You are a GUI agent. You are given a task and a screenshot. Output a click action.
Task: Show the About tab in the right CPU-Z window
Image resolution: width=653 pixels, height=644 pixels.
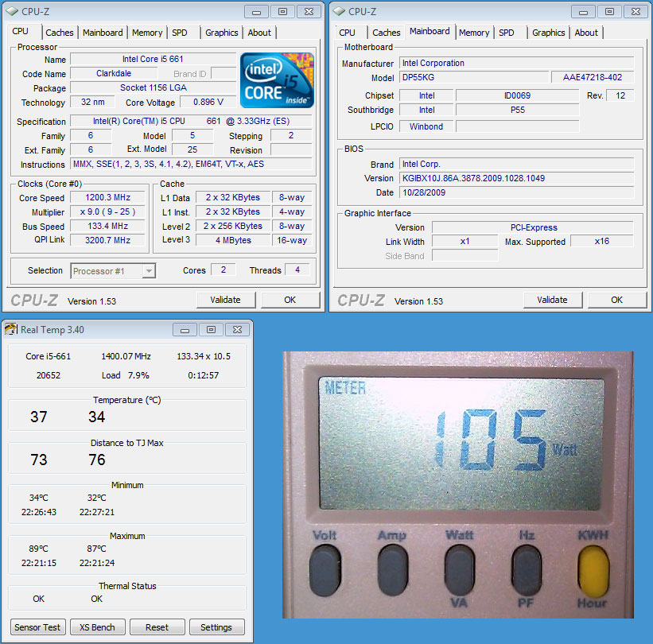pos(586,33)
